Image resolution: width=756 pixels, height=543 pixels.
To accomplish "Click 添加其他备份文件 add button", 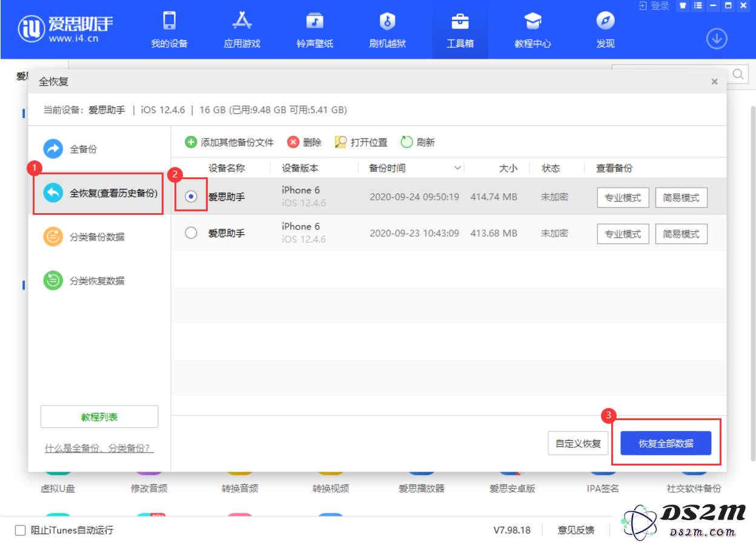I will [229, 142].
